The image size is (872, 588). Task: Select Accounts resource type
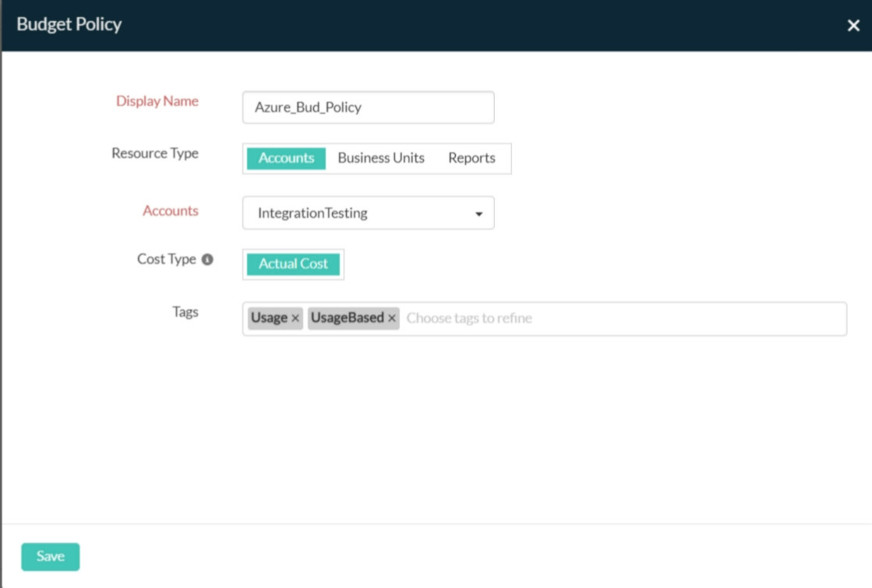(287, 158)
